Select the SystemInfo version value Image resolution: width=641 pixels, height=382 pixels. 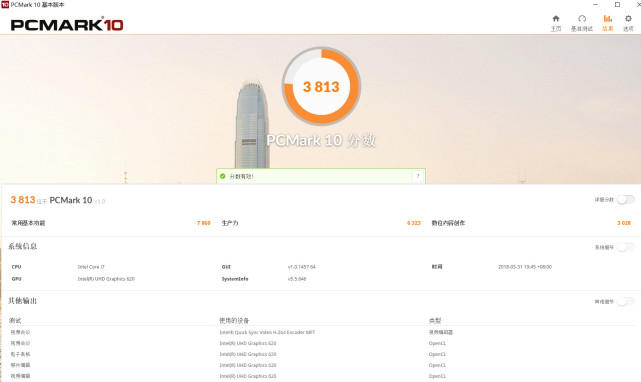[x=297, y=279]
